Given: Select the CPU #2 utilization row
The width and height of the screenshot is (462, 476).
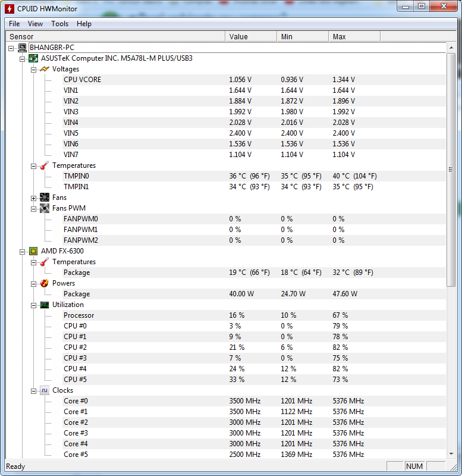Looking at the screenshot, I should click(254, 347).
